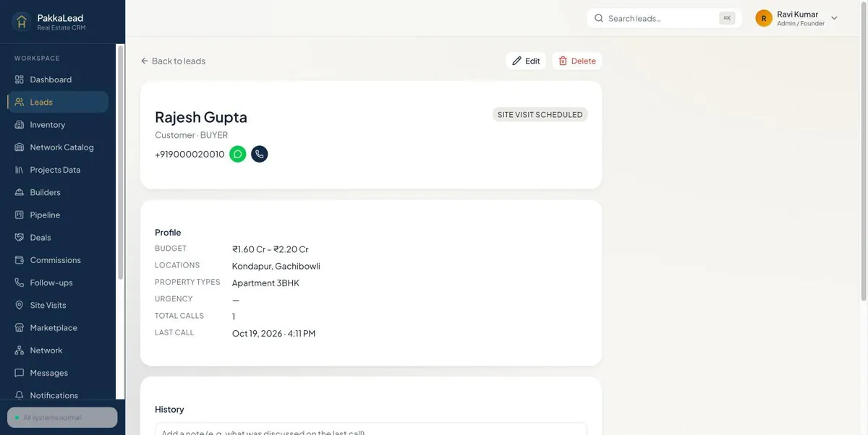Click the Network sidebar icon
Viewport: 868px width, 435px height.
tap(20, 350)
